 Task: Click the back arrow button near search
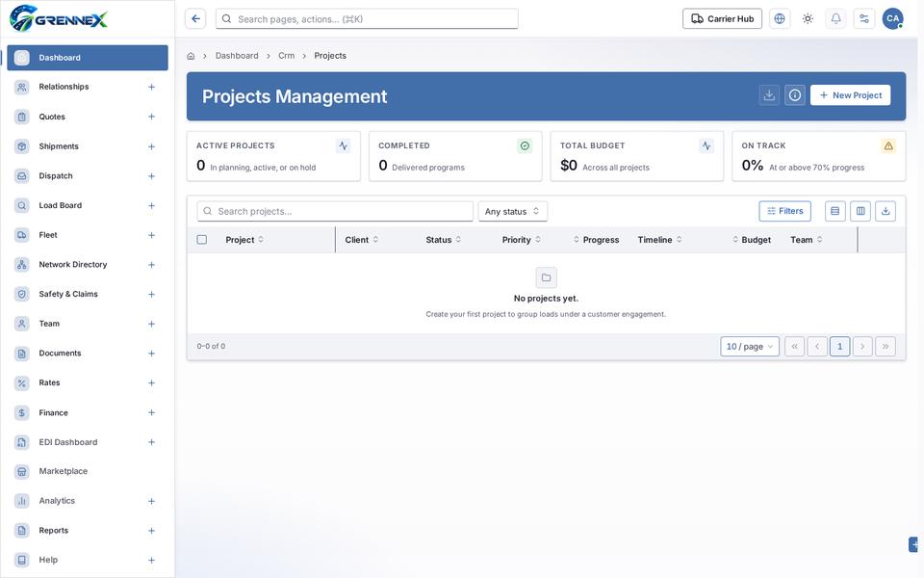(195, 19)
